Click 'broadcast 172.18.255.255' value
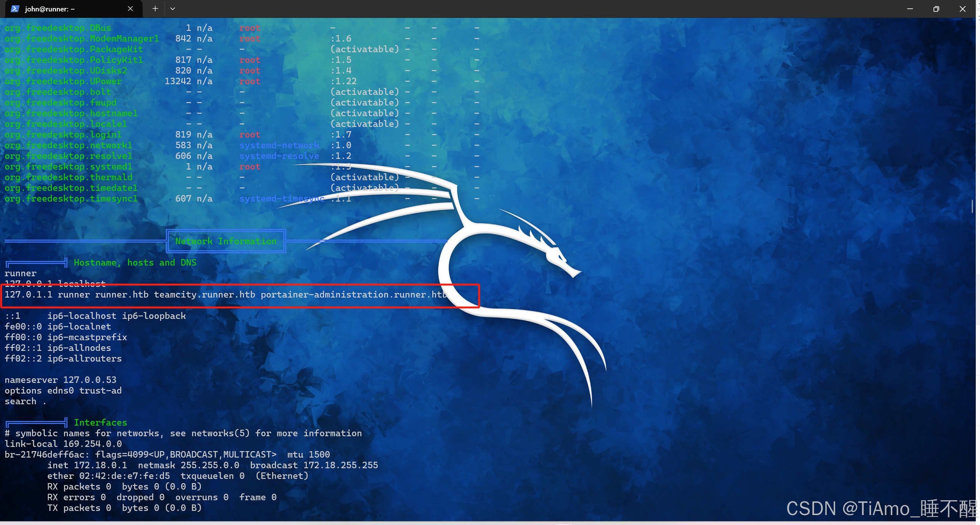This screenshot has height=525, width=980. pyautogui.click(x=314, y=465)
